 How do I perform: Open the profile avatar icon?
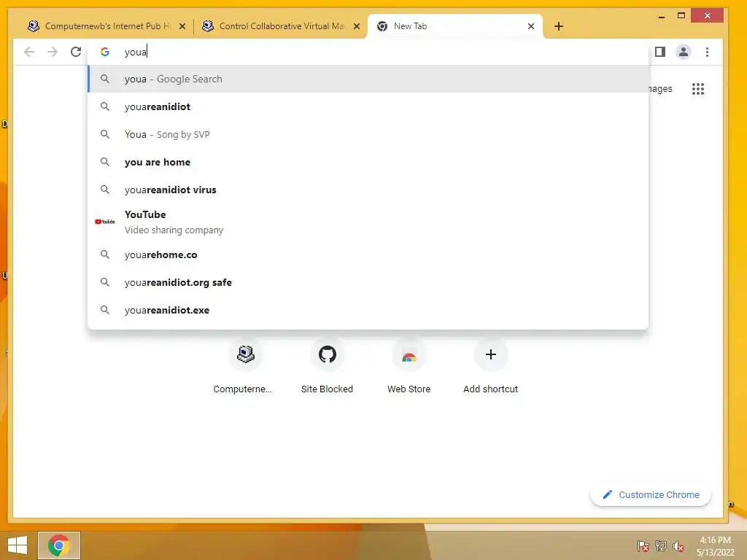click(x=683, y=52)
